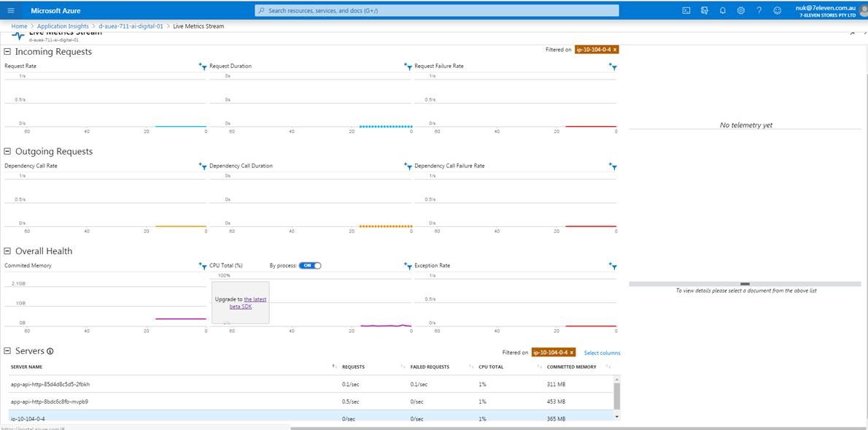Open the Cloud Shell from the top bar
The width and height of the screenshot is (868, 430).
(x=686, y=10)
